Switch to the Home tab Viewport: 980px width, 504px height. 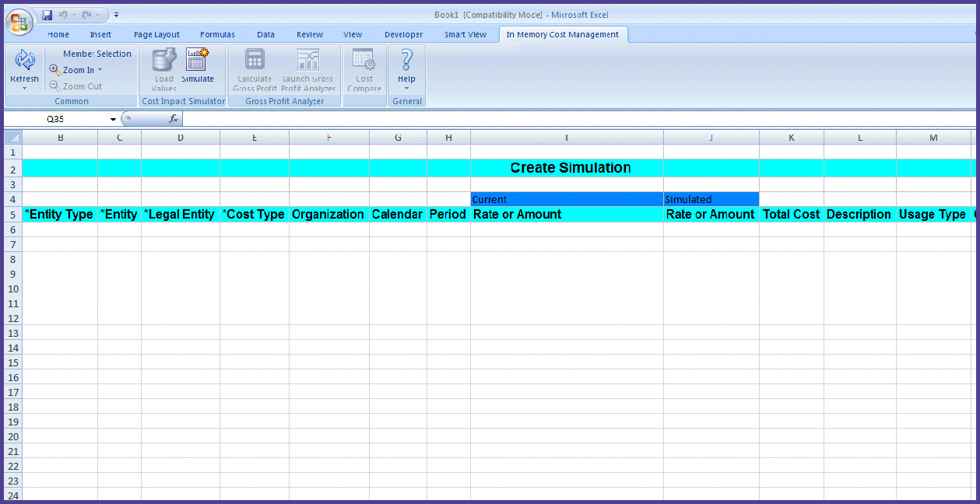click(58, 34)
